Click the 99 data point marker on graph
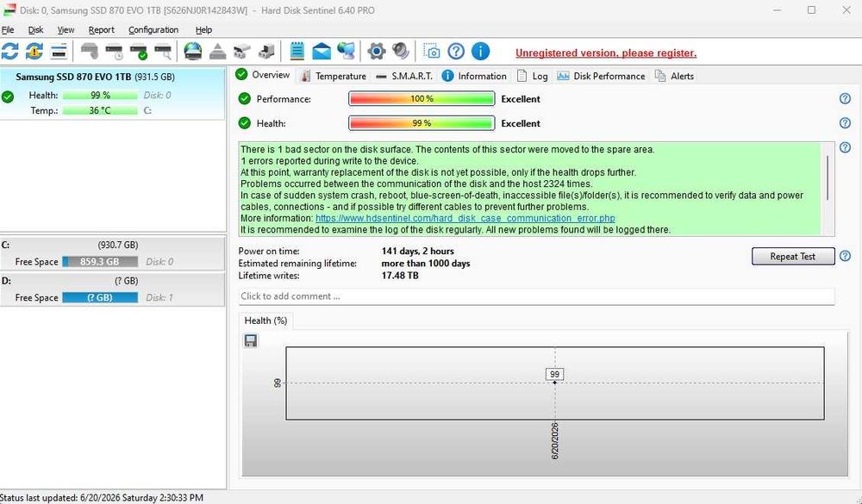 point(554,382)
